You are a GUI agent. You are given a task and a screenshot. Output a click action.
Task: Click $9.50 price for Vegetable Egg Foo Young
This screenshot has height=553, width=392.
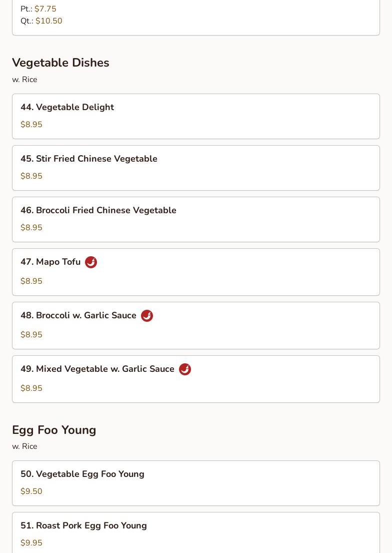point(31,491)
